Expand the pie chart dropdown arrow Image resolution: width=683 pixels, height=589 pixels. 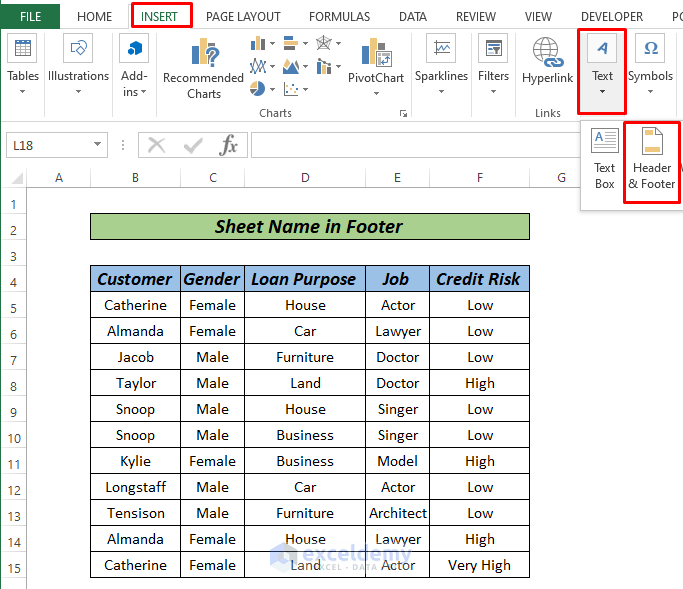click(x=273, y=89)
